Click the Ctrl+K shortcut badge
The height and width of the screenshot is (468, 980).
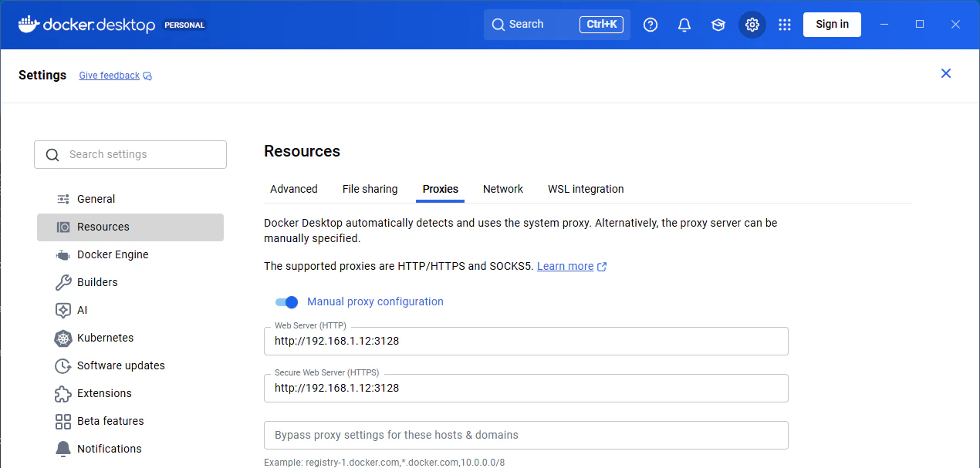601,25
